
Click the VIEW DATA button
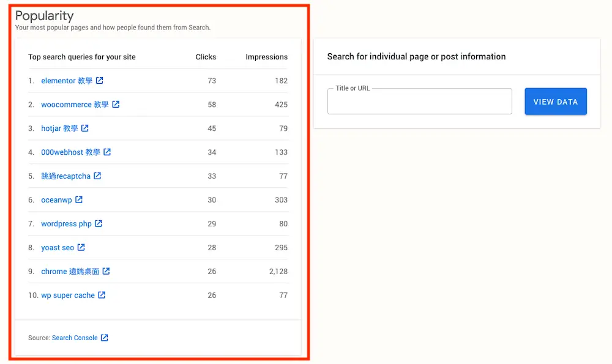pyautogui.click(x=556, y=102)
